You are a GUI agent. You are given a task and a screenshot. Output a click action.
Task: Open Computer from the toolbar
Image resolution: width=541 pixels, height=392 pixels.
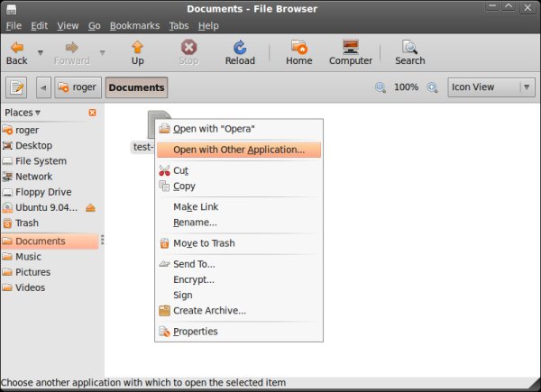[351, 53]
